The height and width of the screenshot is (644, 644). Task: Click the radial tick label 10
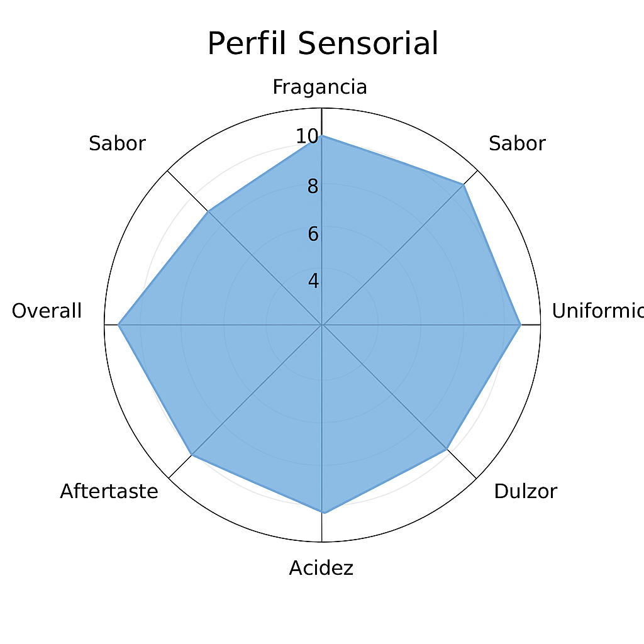(x=307, y=136)
